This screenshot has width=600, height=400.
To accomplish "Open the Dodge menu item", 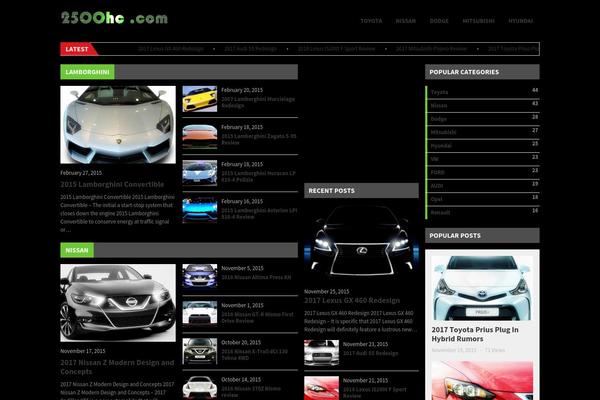I will click(x=439, y=21).
